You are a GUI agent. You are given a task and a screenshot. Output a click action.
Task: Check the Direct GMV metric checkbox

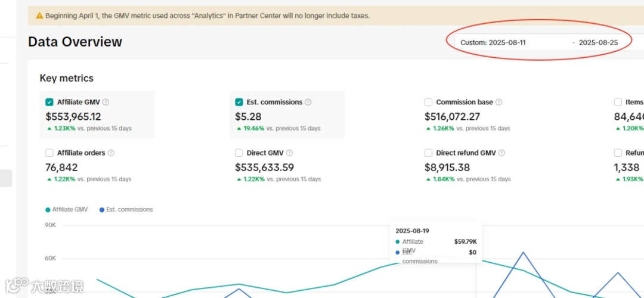click(x=239, y=153)
